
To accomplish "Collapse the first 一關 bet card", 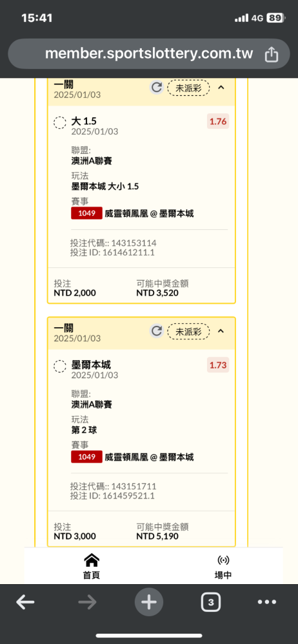I will point(221,88).
